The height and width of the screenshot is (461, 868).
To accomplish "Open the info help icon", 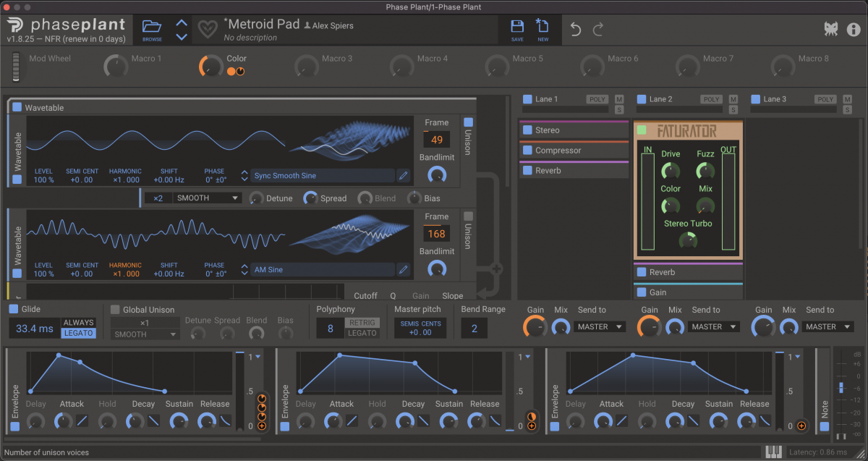I will pyautogui.click(x=854, y=29).
